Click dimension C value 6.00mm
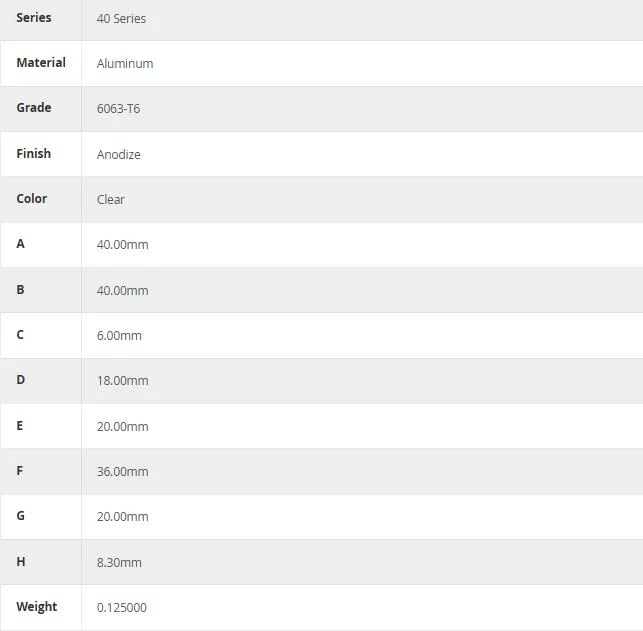643x631 pixels. coord(119,336)
